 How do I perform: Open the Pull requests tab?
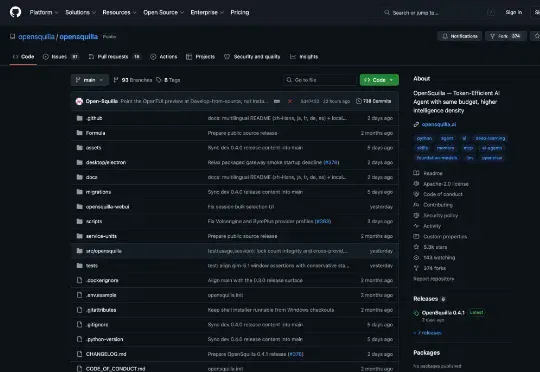tap(115, 56)
